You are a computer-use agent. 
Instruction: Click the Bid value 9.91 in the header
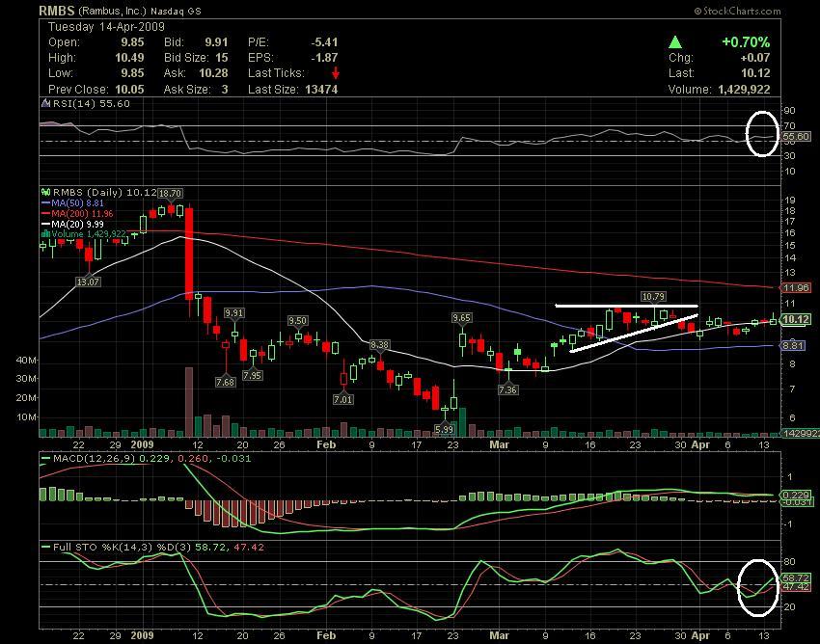[216, 42]
